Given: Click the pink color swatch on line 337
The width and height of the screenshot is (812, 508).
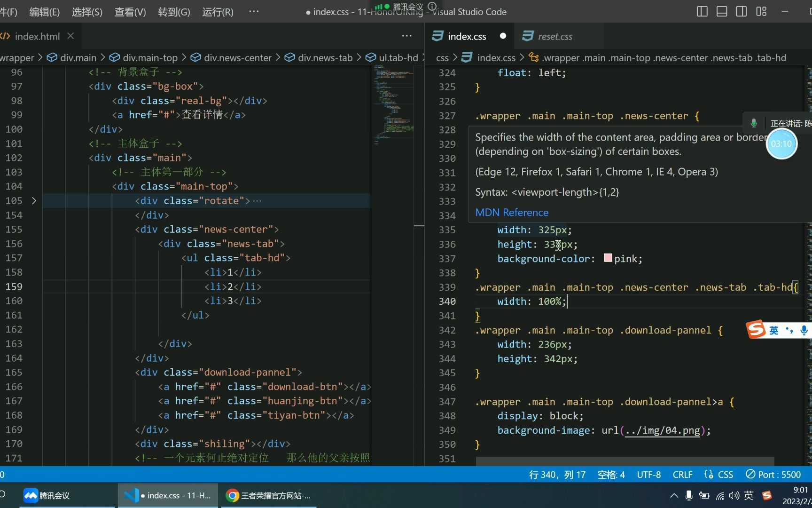Looking at the screenshot, I should [x=608, y=258].
